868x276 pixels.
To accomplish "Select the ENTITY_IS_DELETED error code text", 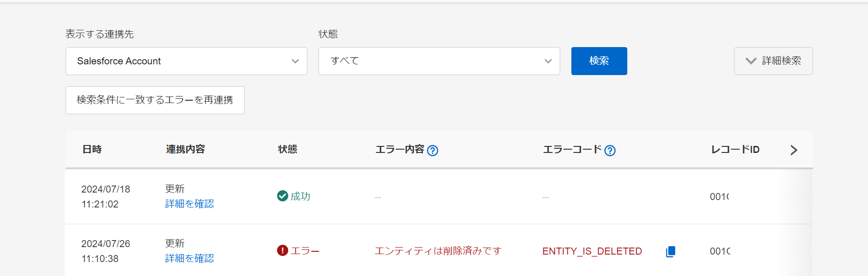I will (592, 251).
